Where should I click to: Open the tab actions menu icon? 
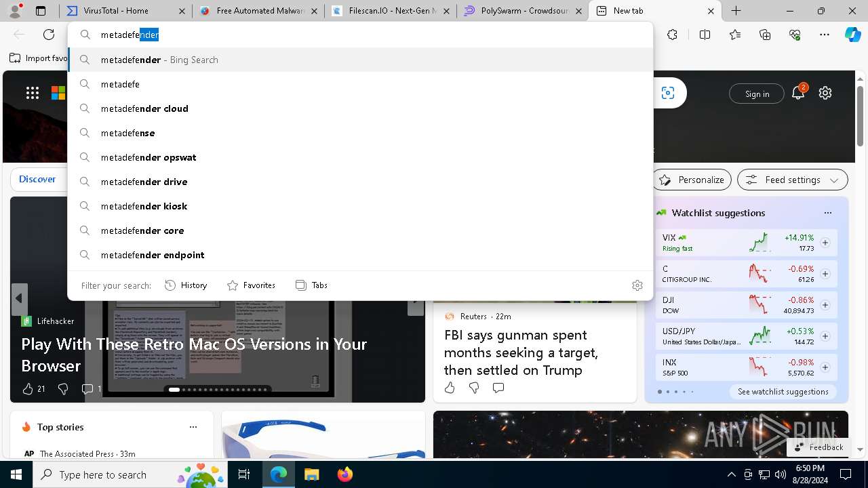point(41,11)
